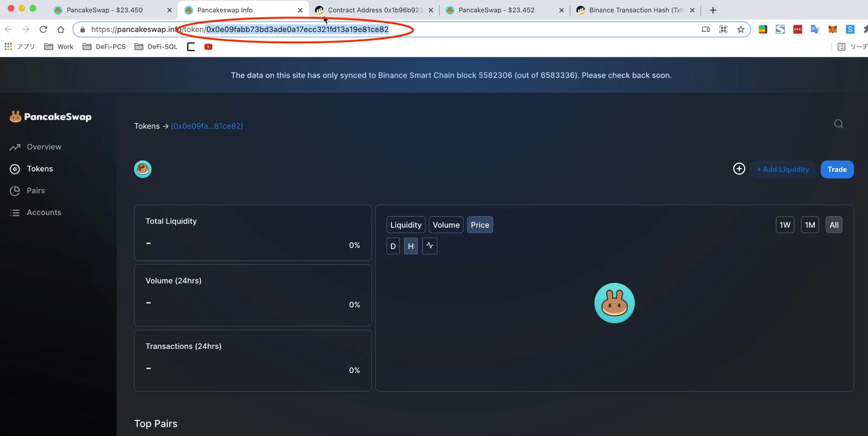Select the pancake token logo
Image resolution: width=868 pixels, height=436 pixels.
143,169
